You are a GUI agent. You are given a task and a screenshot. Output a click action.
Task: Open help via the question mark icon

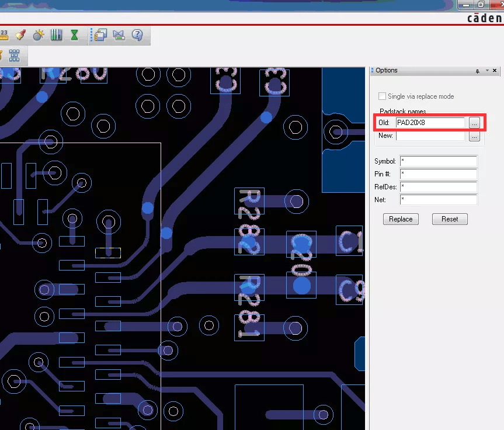(137, 35)
